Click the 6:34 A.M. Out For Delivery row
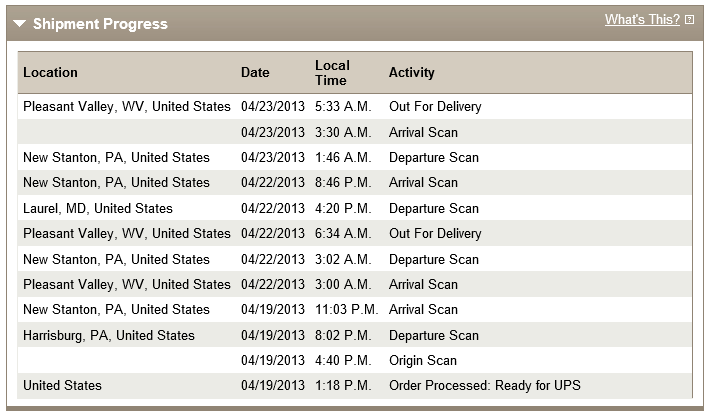Screen dimensions: 709x416 (355, 233)
